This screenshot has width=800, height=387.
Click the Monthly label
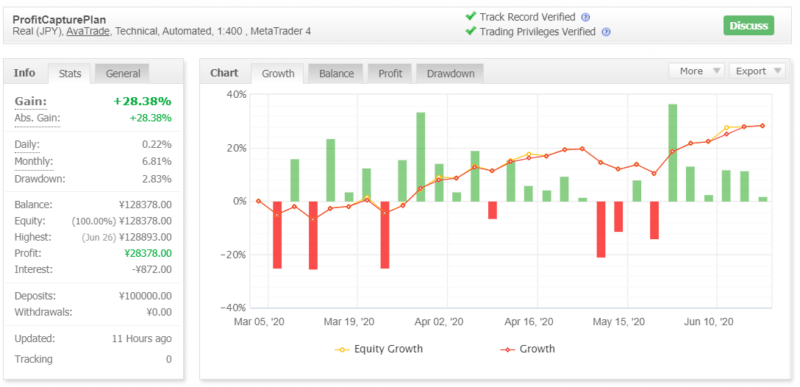coord(34,162)
